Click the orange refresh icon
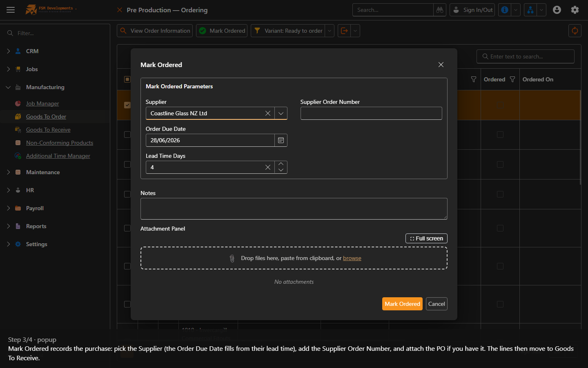 click(x=575, y=31)
